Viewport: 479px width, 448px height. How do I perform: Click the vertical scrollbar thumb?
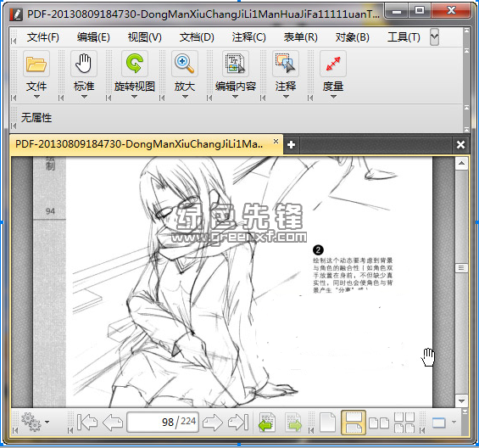[461, 268]
